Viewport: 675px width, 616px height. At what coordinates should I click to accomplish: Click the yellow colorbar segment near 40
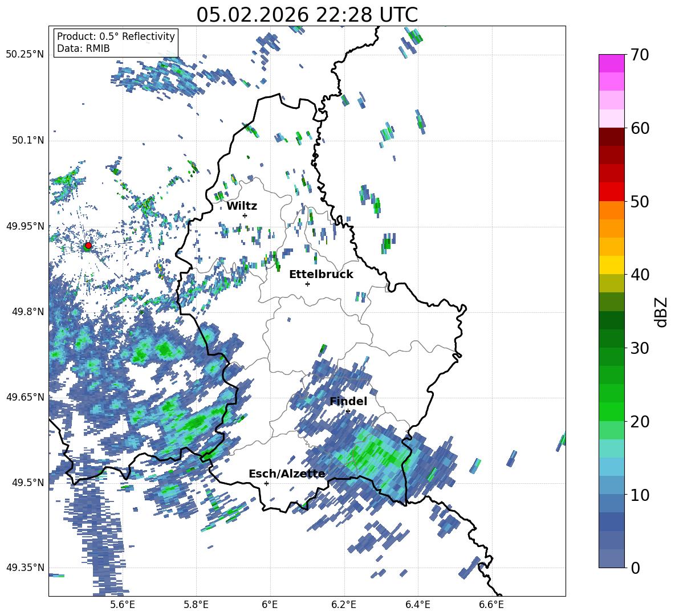[x=611, y=265]
